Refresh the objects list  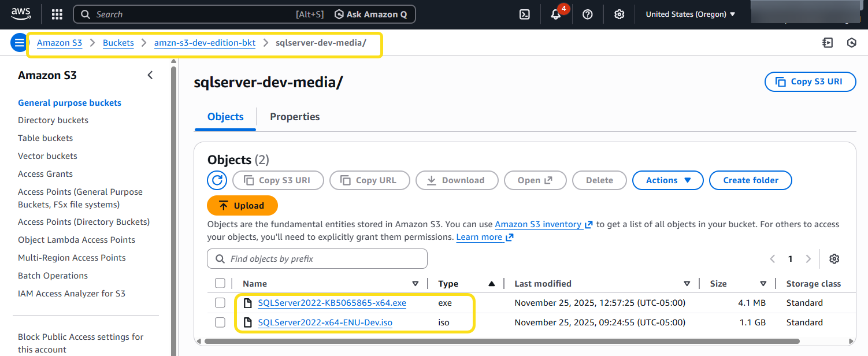point(217,180)
